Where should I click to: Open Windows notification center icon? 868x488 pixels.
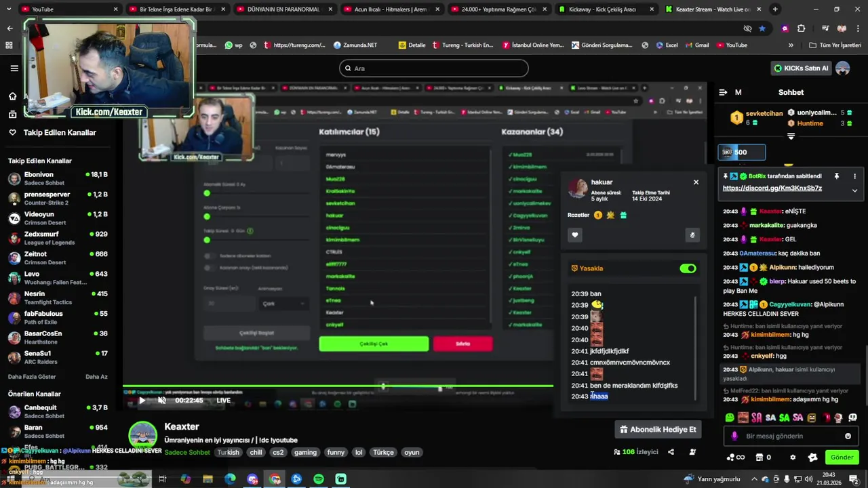[x=854, y=479]
